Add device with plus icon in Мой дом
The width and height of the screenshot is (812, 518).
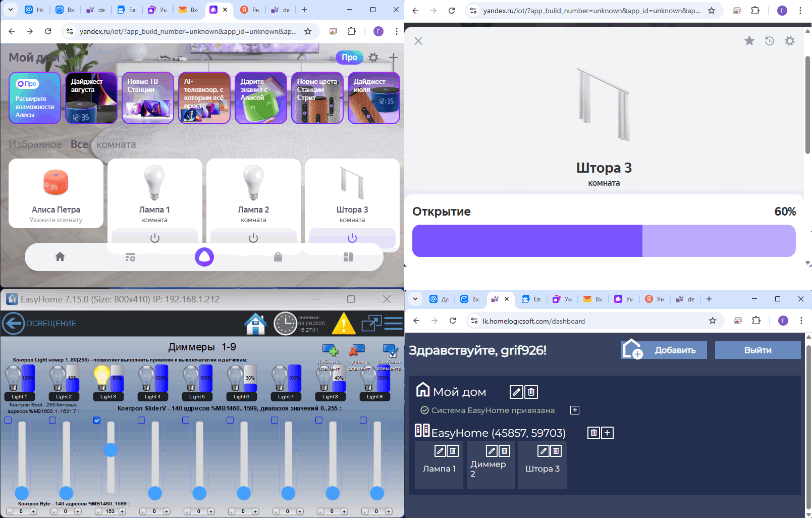tap(394, 58)
